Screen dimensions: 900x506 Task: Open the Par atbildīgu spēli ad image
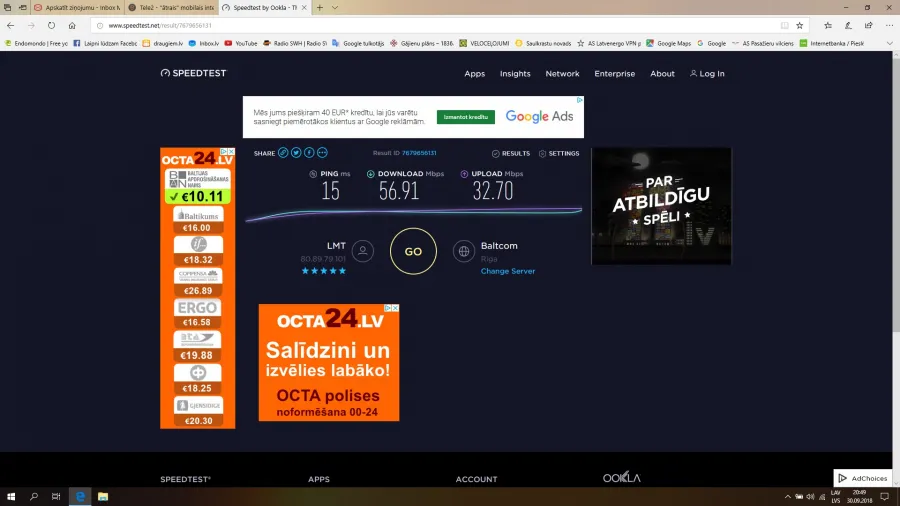(661, 206)
